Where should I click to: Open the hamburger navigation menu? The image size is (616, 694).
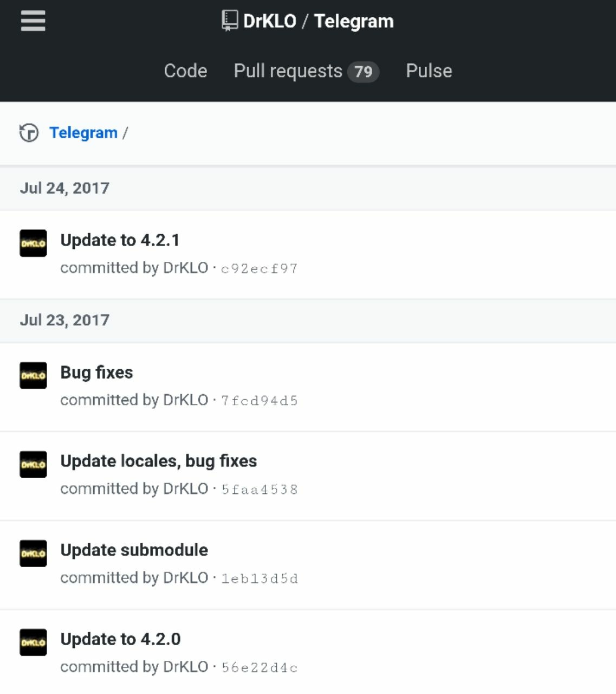click(33, 21)
